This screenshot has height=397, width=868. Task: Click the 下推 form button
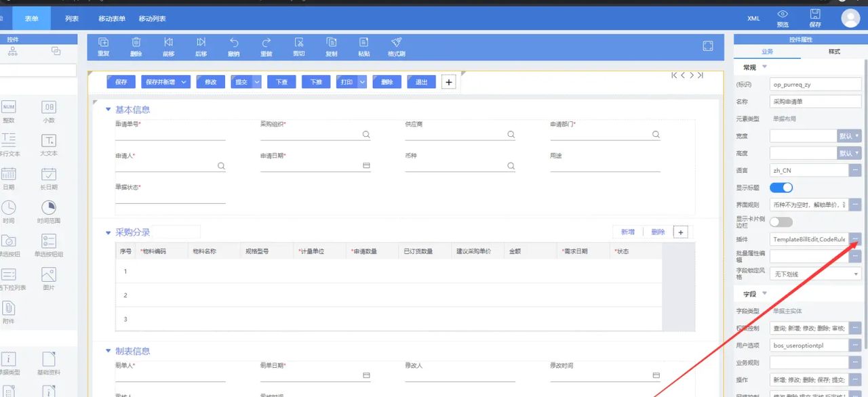[316, 82]
